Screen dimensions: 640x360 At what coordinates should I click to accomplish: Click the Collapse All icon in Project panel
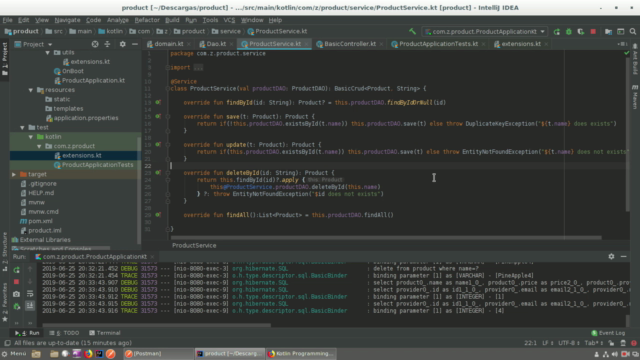click(x=107, y=44)
